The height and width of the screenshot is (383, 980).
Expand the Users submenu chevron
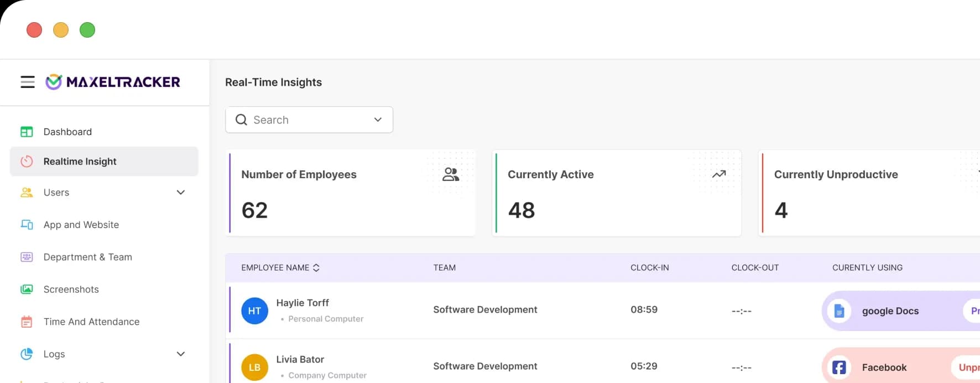coord(180,193)
